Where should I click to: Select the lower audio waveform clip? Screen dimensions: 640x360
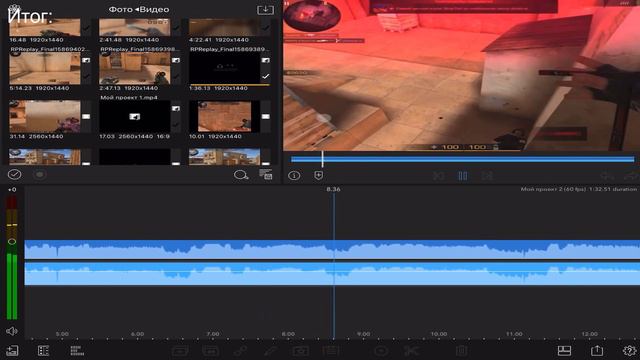(332, 274)
